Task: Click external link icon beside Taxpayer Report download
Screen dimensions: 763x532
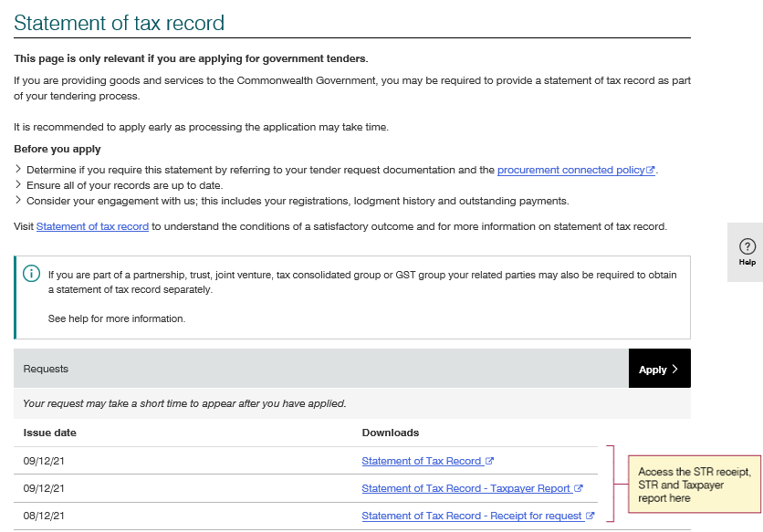Action: [579, 487]
